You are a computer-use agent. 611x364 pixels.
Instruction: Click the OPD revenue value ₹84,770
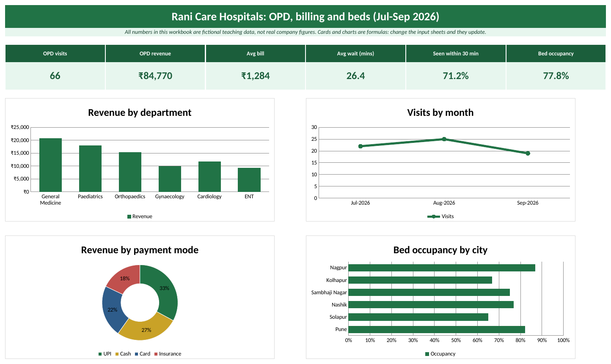point(155,76)
